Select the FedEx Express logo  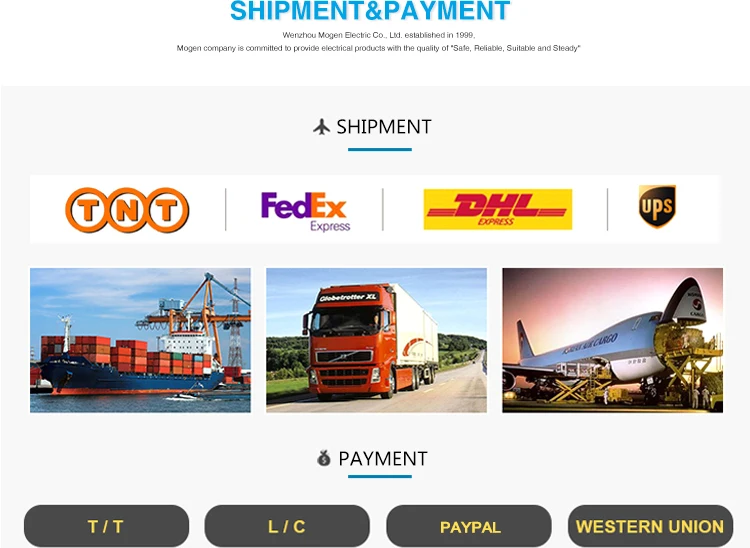point(306,211)
